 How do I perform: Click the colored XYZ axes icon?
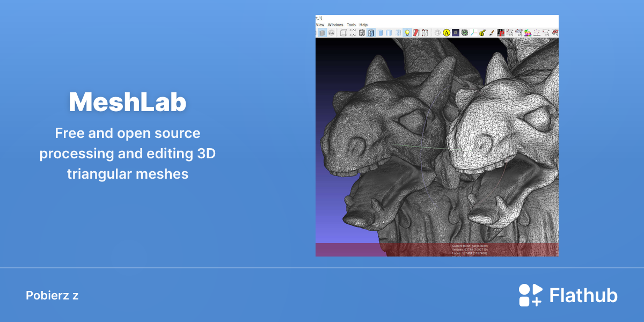(473, 33)
